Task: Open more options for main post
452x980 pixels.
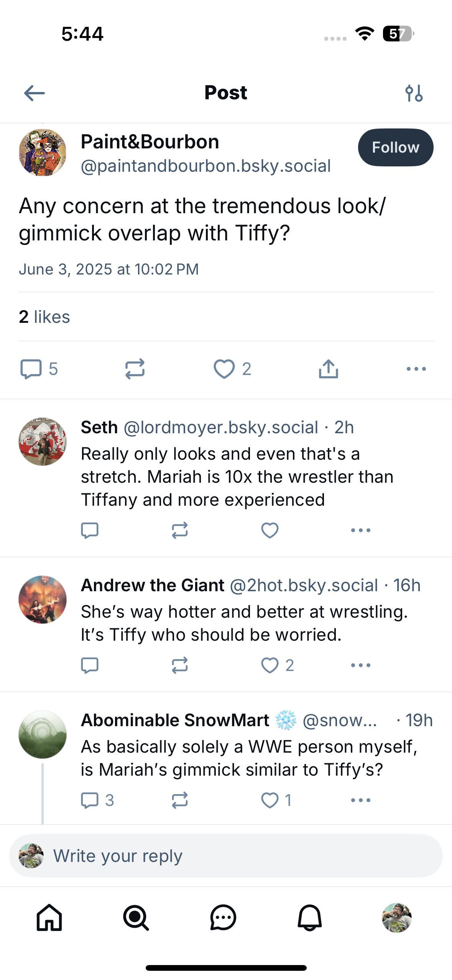Action: pos(416,369)
